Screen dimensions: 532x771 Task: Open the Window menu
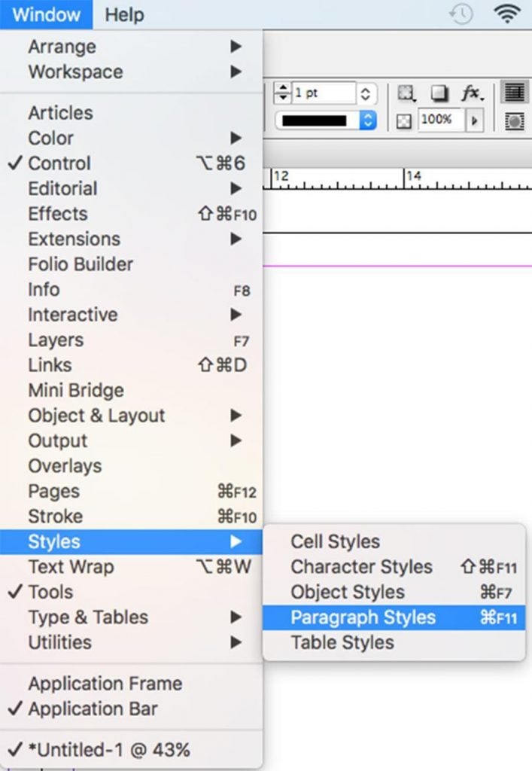pyautogui.click(x=45, y=14)
